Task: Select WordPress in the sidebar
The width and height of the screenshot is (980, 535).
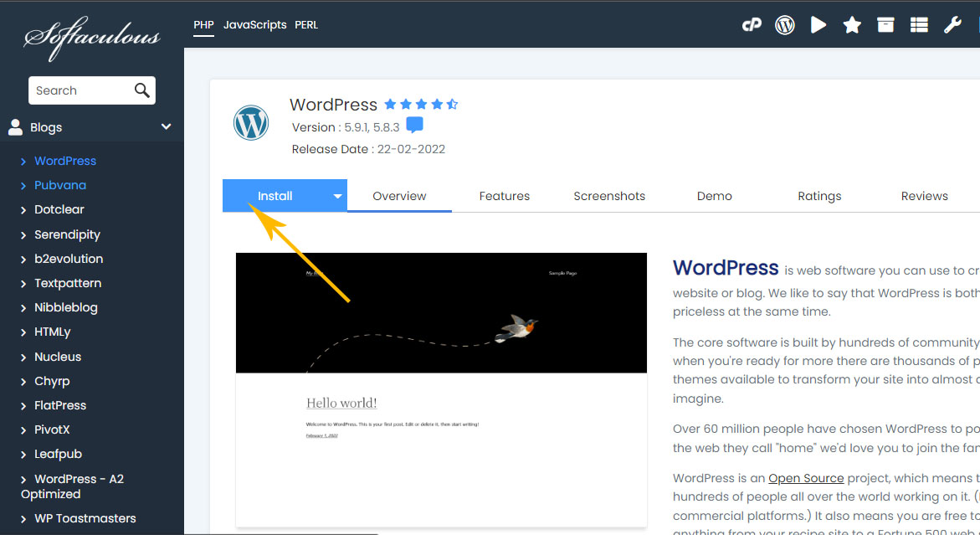Action: [65, 162]
